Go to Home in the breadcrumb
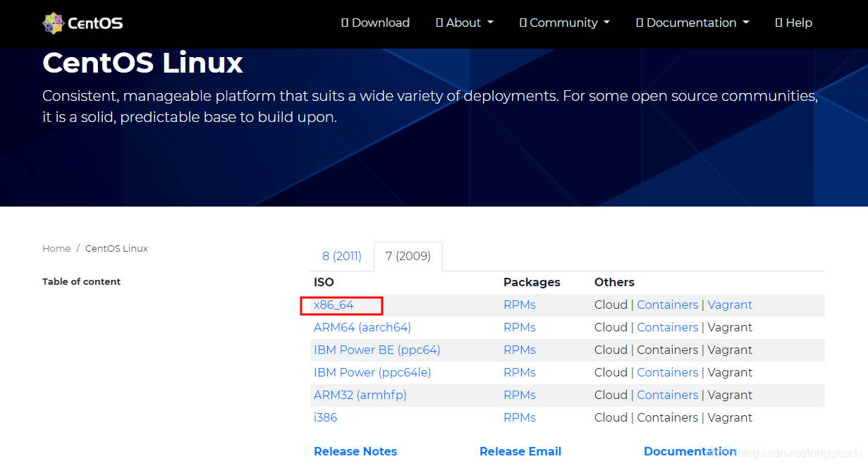Screen dimensions: 868x466 click(56, 248)
